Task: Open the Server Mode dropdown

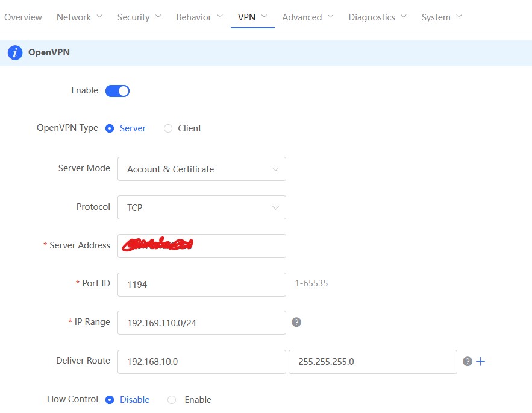Action: [x=201, y=169]
